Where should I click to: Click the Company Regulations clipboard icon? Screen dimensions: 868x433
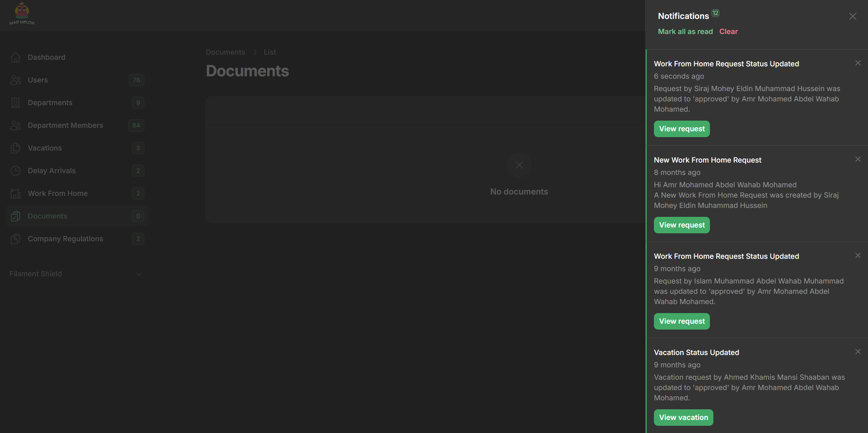pos(15,239)
